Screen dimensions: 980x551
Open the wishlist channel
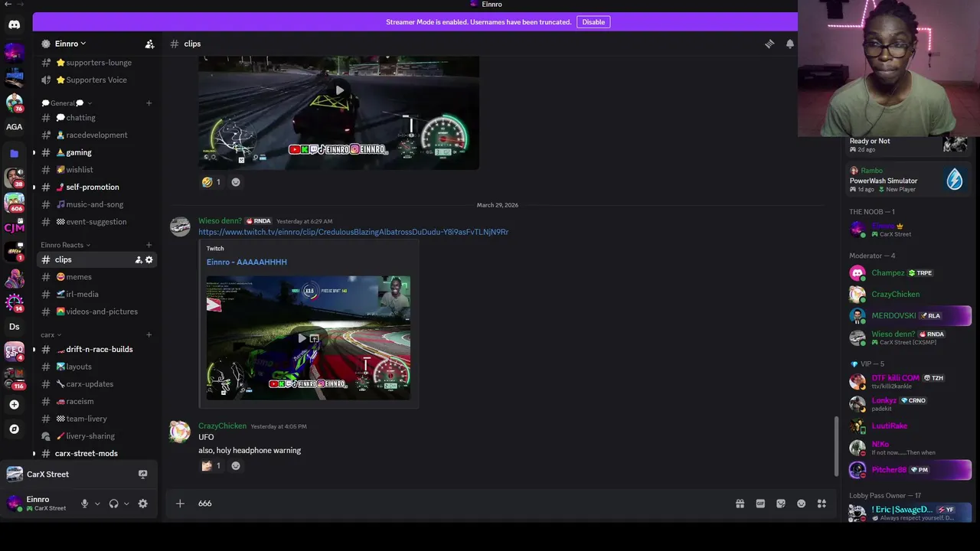[x=96, y=169]
